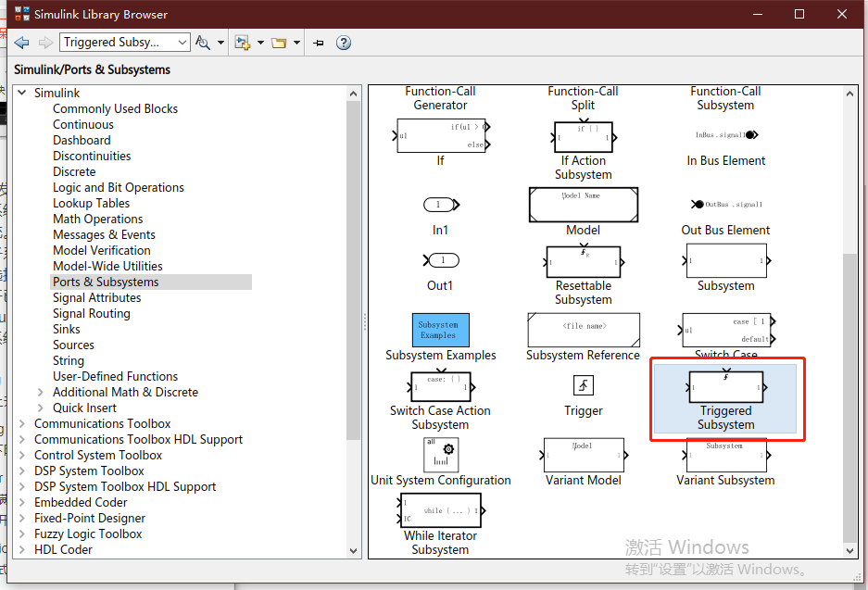Screen dimensions: 868x590
Task: Expand the HDL Coder node
Action: click(x=22, y=549)
